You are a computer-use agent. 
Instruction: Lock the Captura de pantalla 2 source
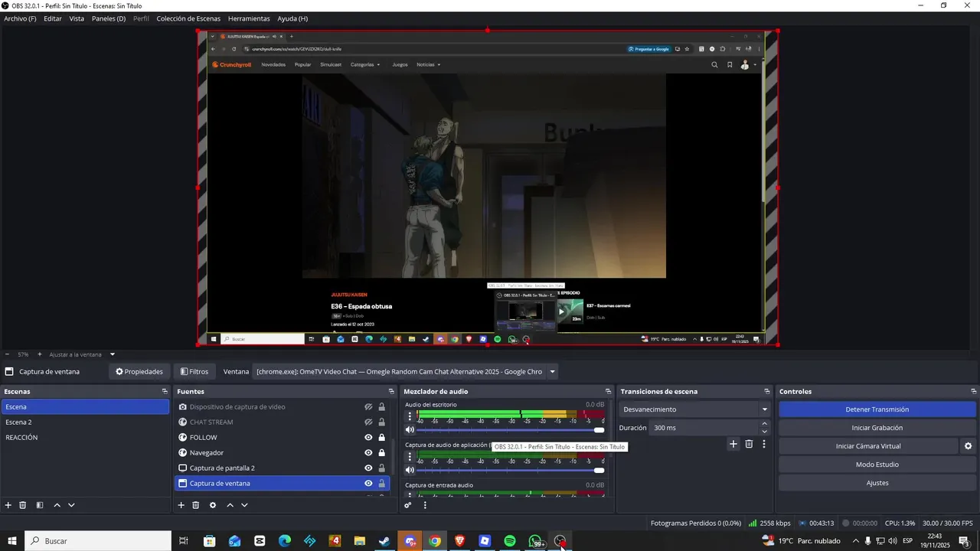click(382, 468)
